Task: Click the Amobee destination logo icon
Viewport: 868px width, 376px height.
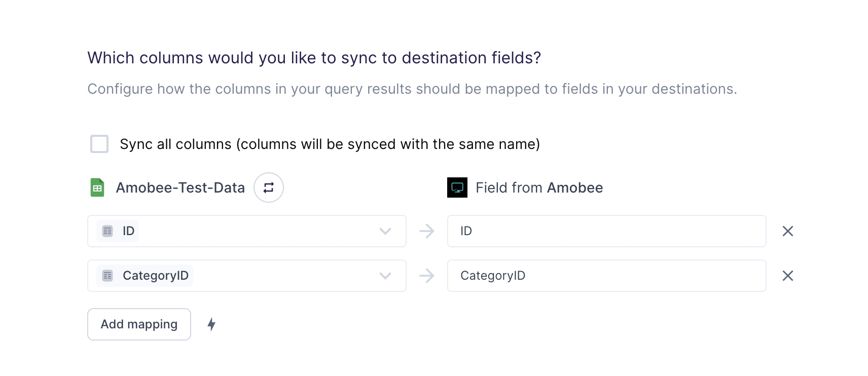Action: click(457, 187)
